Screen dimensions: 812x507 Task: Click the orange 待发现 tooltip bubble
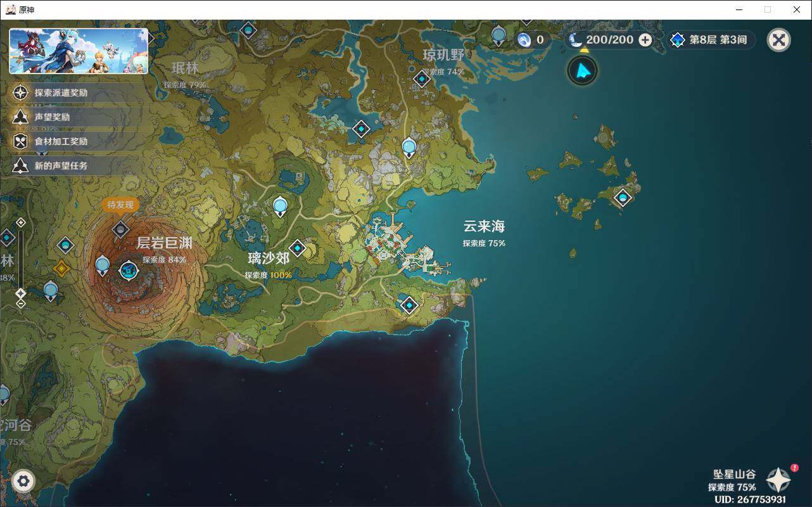(x=120, y=205)
